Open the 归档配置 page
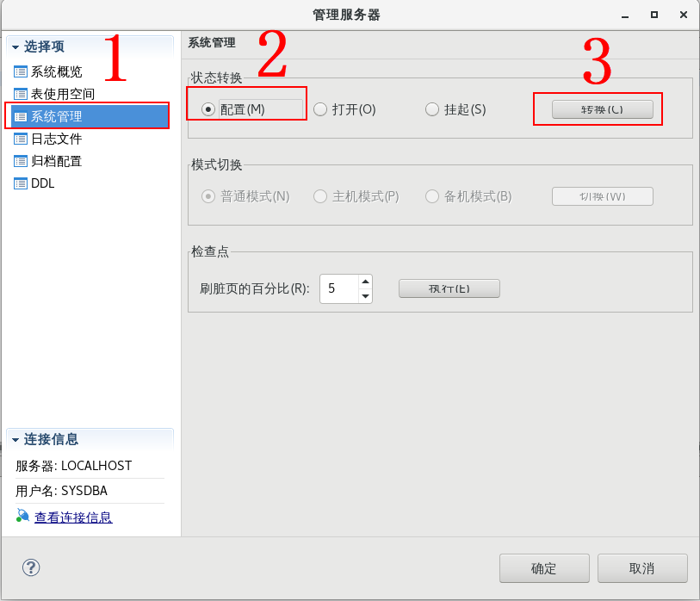This screenshot has height=601, width=700. pyautogui.click(x=56, y=161)
